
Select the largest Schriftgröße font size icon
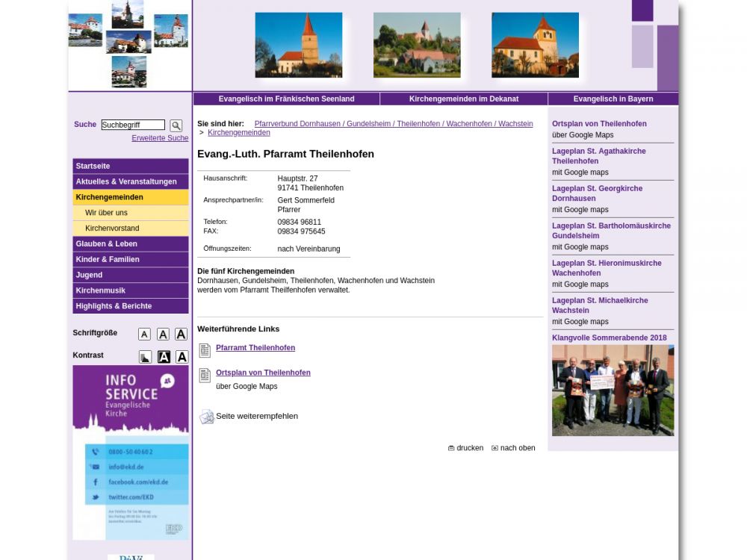(181, 335)
